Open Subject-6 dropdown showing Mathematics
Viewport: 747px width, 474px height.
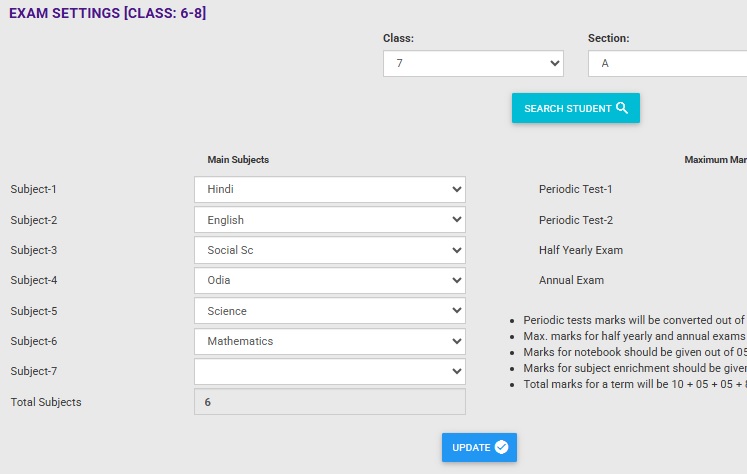[x=330, y=341]
